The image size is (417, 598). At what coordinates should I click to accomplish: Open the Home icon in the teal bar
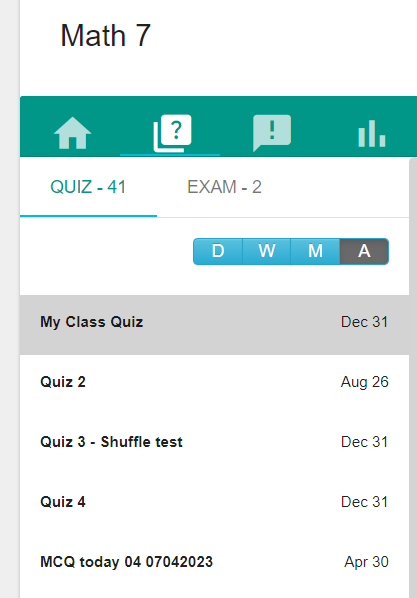[x=72, y=133]
